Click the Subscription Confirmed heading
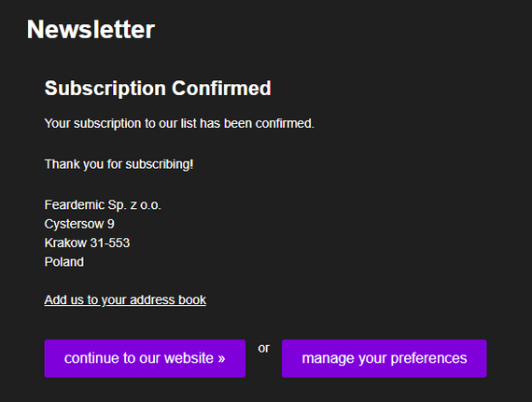This screenshot has width=532, height=402. [x=158, y=88]
